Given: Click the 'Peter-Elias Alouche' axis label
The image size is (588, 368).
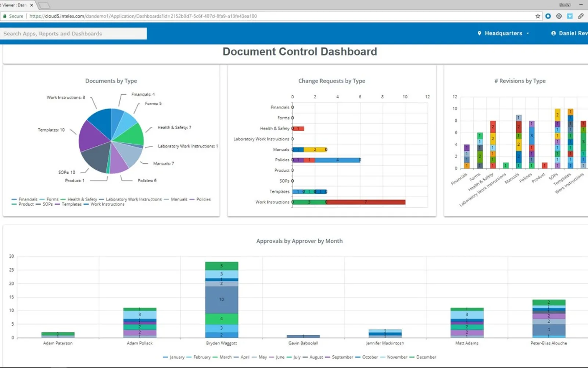Looking at the screenshot, I should pos(548,343).
